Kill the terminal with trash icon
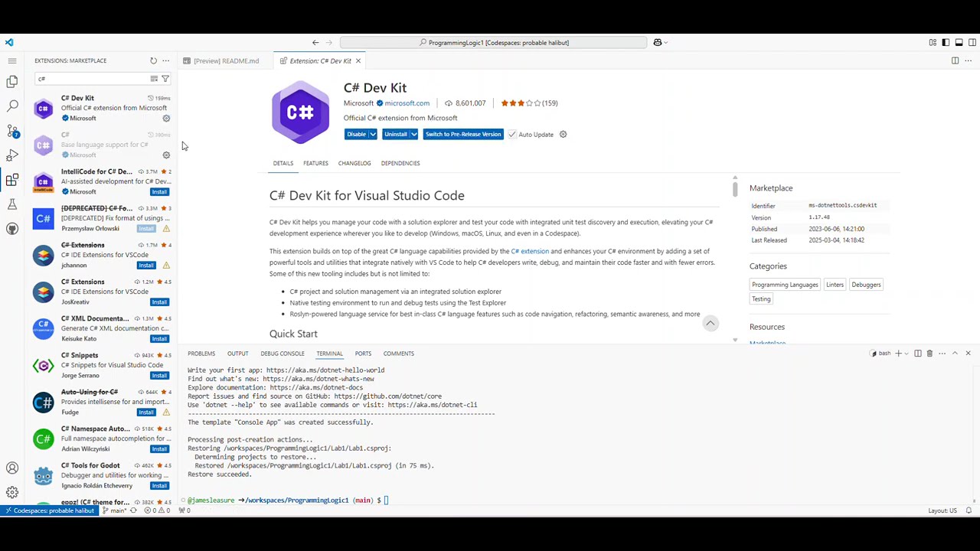Image resolution: width=980 pixels, height=551 pixels. click(x=929, y=354)
